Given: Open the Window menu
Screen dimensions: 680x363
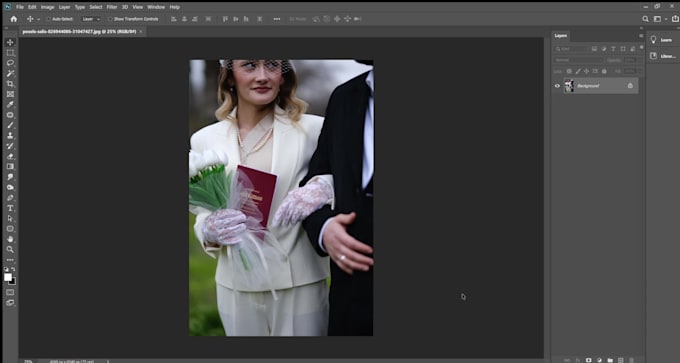Looking at the screenshot, I should pos(156,7).
